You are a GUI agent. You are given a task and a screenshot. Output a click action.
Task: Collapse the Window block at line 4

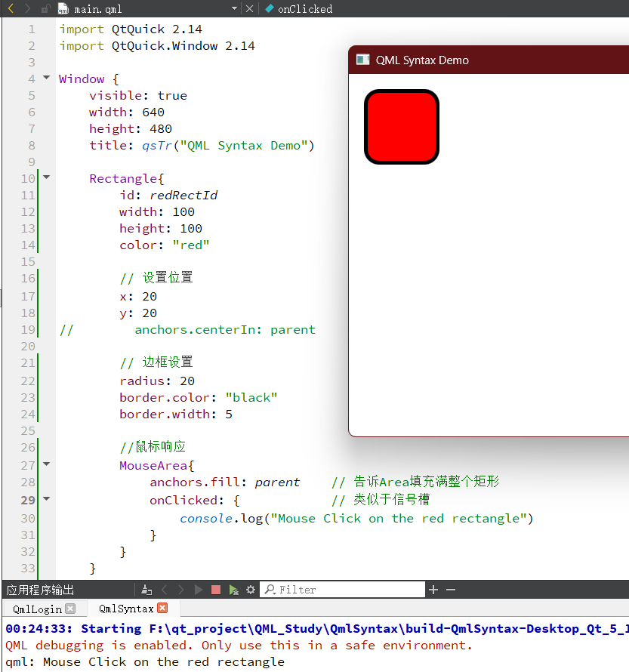pos(46,78)
